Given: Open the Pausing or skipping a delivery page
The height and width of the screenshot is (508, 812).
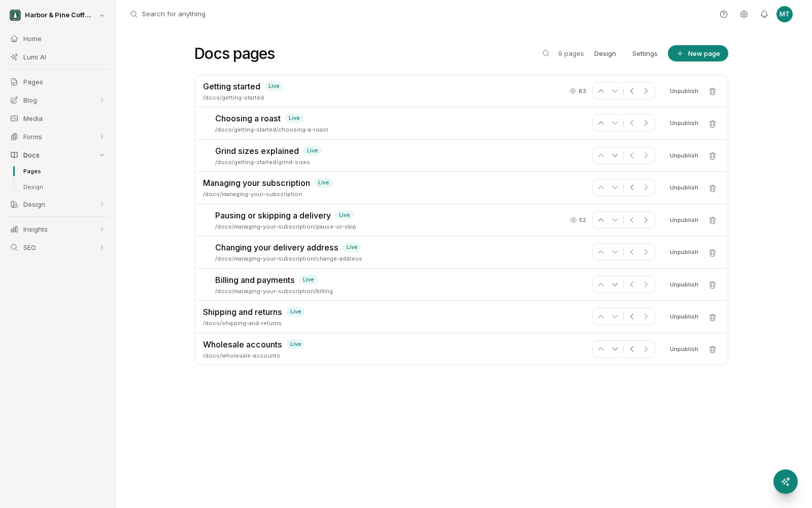Looking at the screenshot, I should click(x=273, y=215).
